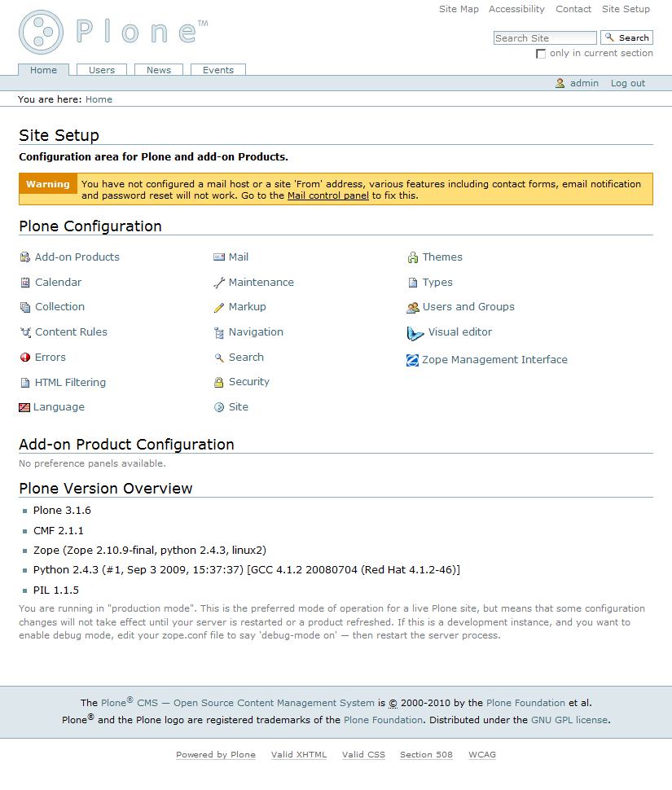672x790 pixels.
Task: Click the Zope Management Interface icon
Action: tap(413, 360)
